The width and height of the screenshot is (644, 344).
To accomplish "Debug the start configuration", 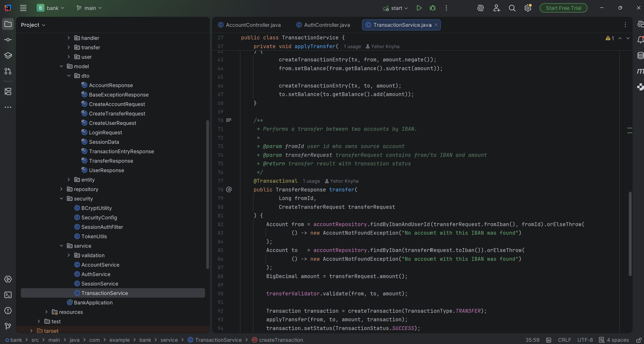I will coord(432,8).
